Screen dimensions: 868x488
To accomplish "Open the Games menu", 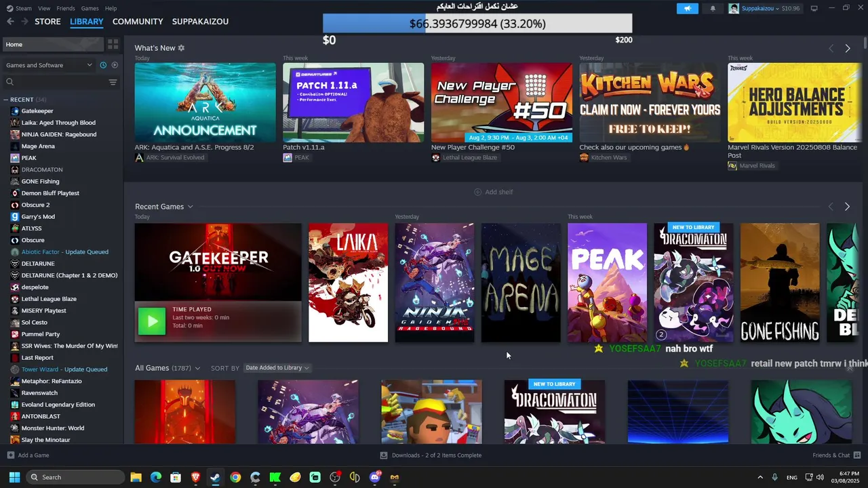I will point(90,8).
